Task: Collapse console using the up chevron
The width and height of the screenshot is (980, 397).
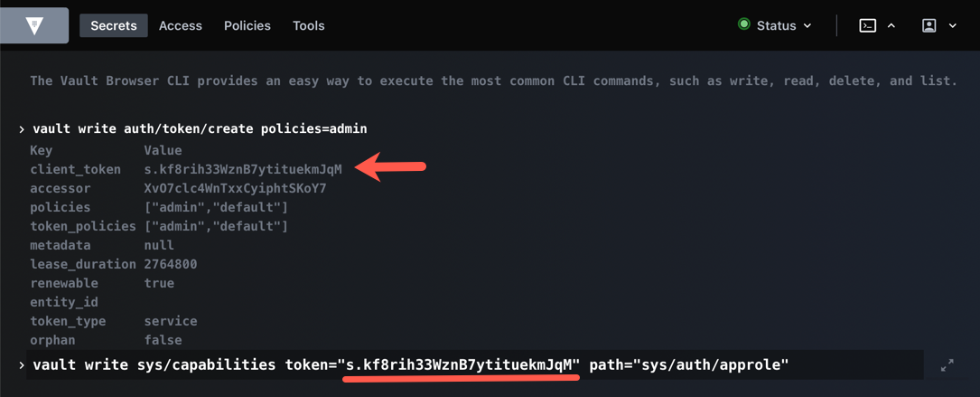Action: (x=891, y=25)
